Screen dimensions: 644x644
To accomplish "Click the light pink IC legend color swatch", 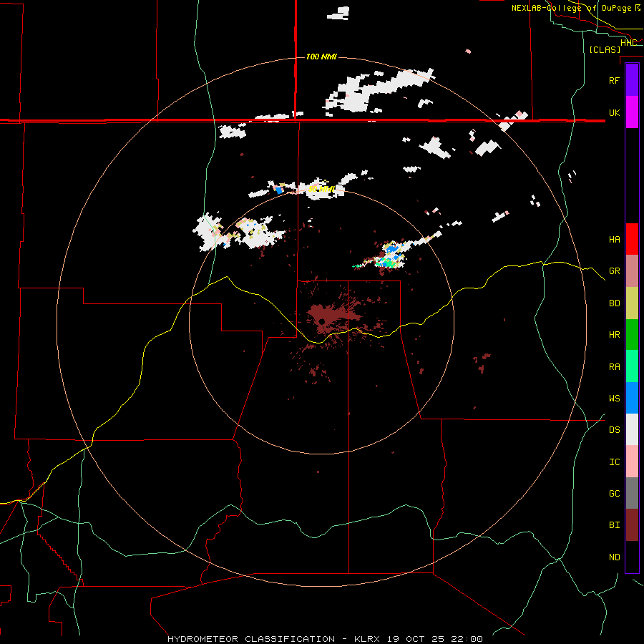I will tap(632, 462).
